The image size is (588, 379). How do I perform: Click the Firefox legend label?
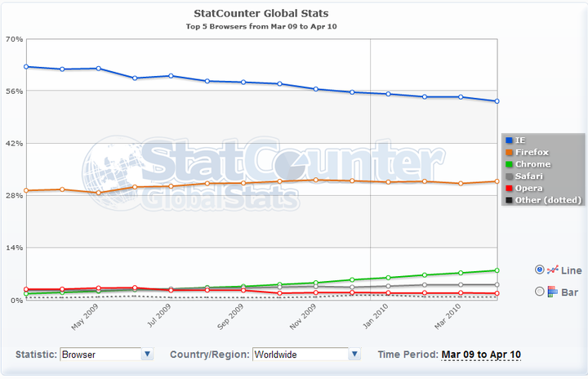tap(532, 153)
